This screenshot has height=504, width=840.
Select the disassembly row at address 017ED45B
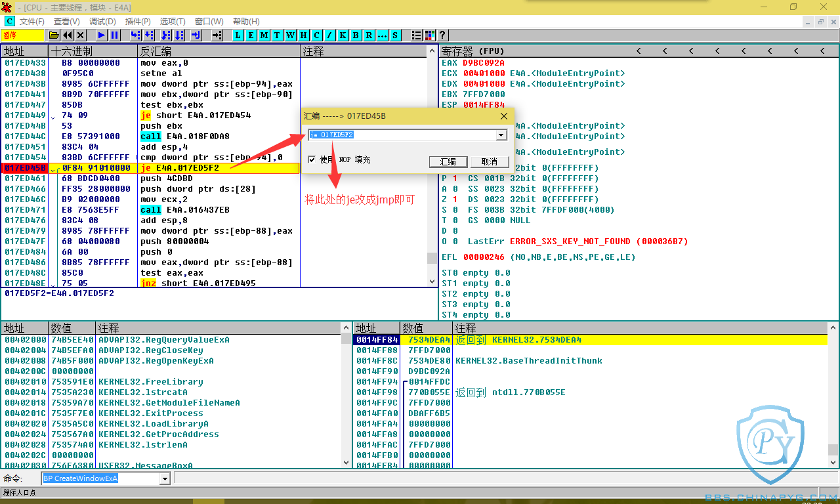[x=150, y=168]
